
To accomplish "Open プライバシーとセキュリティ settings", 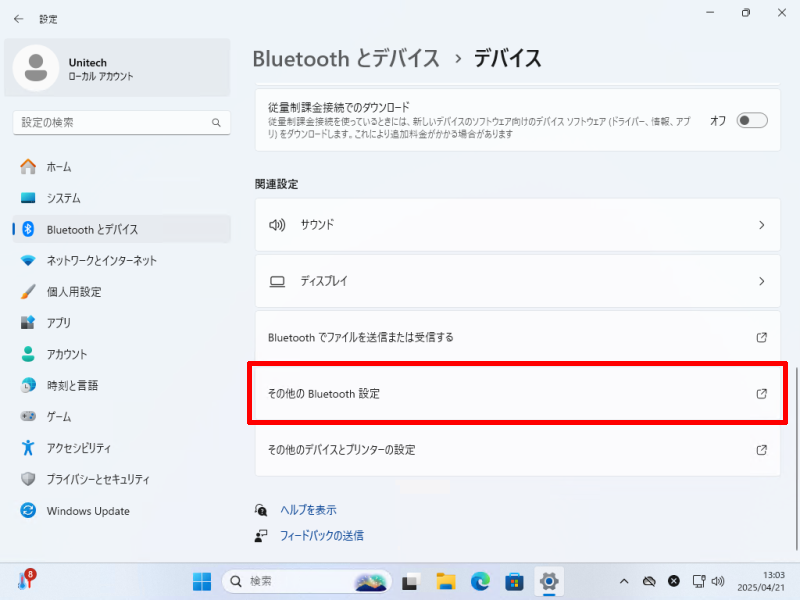I will (121, 479).
